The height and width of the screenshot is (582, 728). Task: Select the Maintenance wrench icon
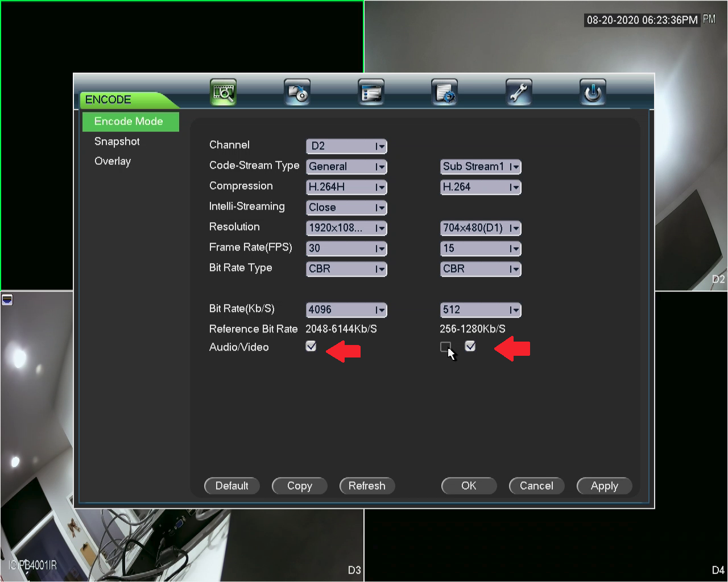[519, 92]
